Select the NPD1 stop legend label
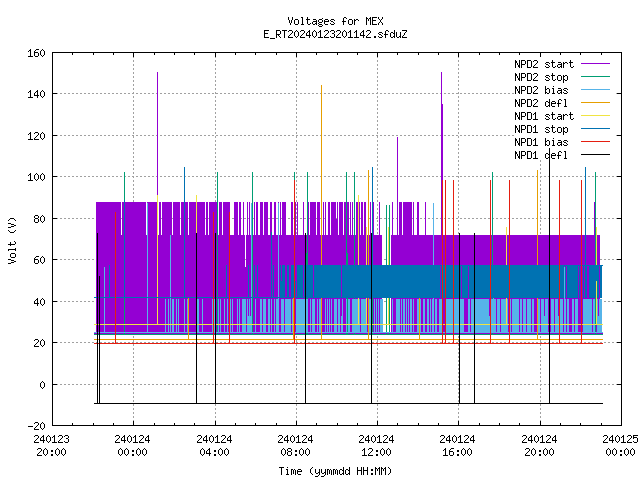Viewport: 640px width, 480px height. click(x=541, y=129)
